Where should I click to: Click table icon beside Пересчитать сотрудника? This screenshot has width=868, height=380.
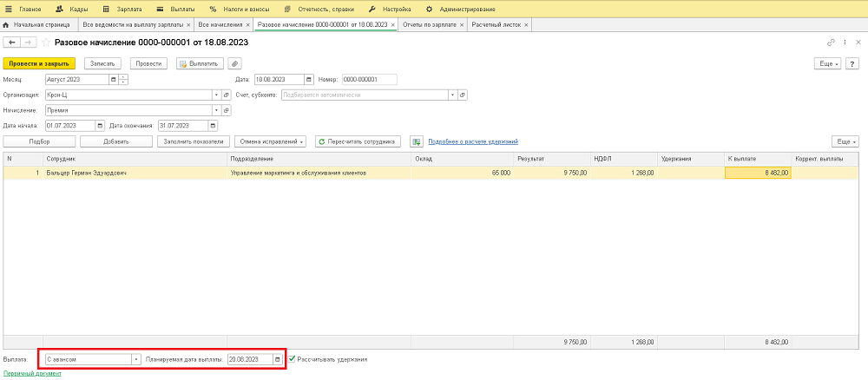pyautogui.click(x=416, y=141)
